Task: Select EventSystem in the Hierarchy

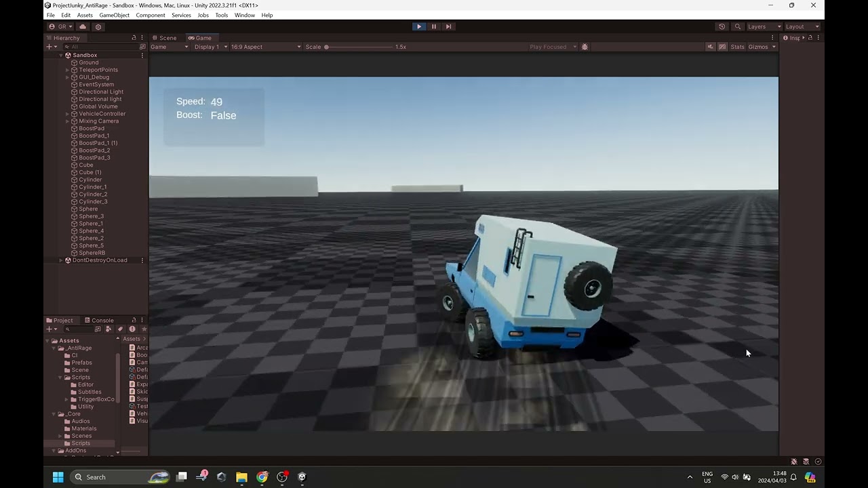Action: tap(96, 85)
